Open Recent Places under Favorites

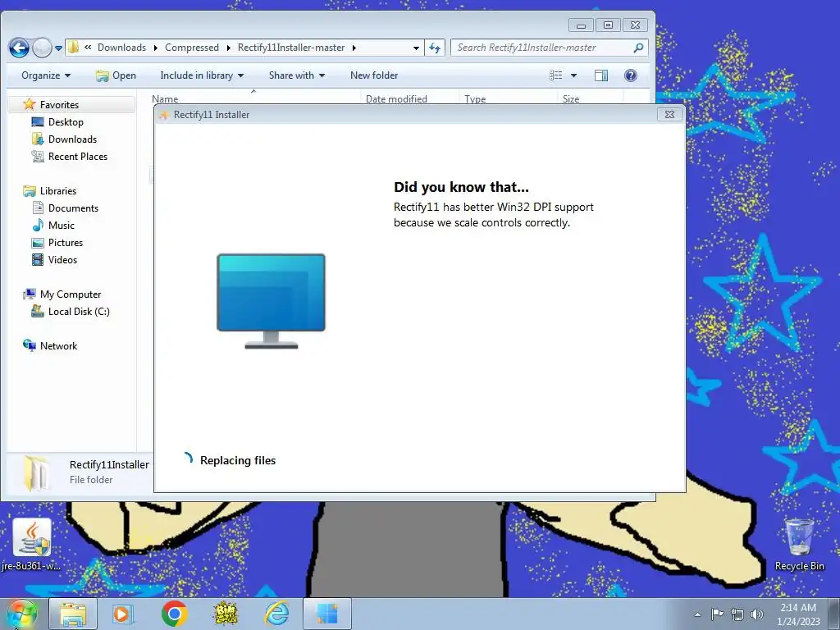click(78, 157)
